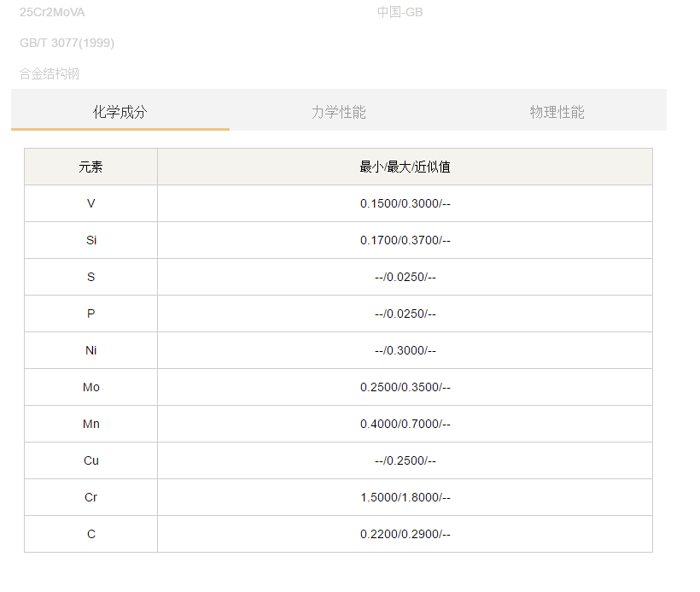Click the Cr element cell
The height and width of the screenshot is (592, 700).
click(x=90, y=497)
